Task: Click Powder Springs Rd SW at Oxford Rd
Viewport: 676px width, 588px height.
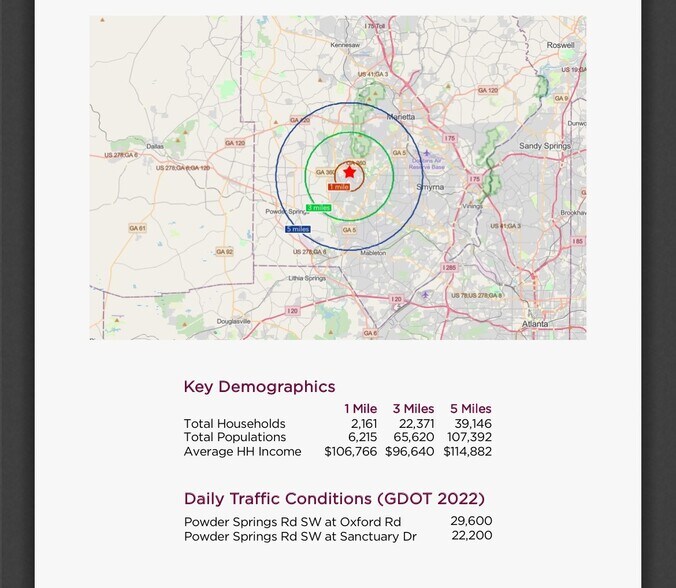Action: 292,522
